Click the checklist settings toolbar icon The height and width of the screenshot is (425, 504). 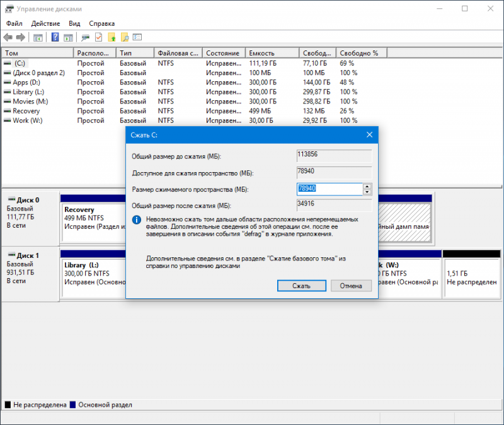[137, 37]
